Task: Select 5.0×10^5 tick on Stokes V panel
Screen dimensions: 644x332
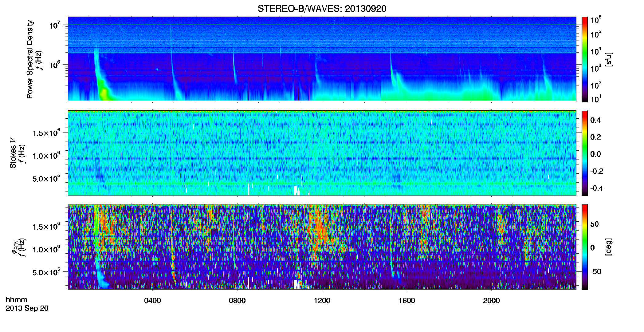Action: pos(46,178)
